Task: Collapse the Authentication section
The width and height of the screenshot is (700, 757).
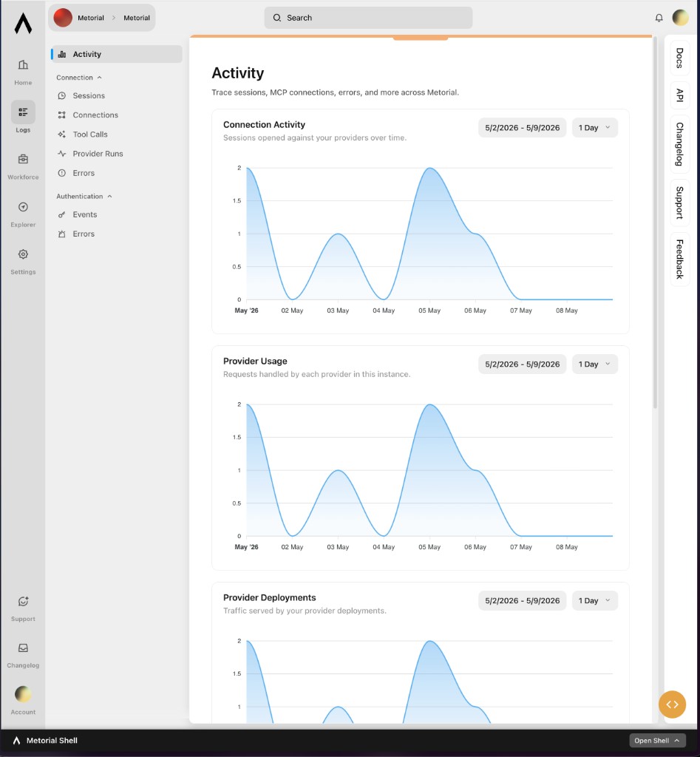Action: (x=84, y=196)
